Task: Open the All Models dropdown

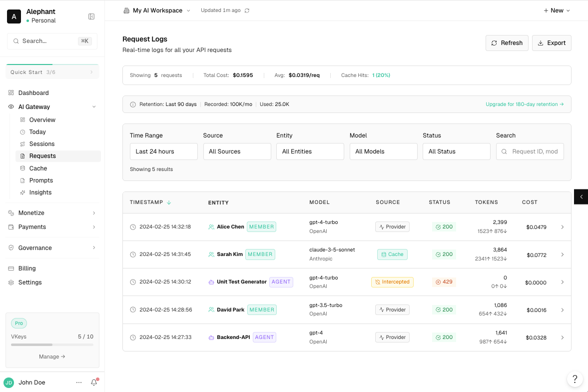Action: [383, 151]
